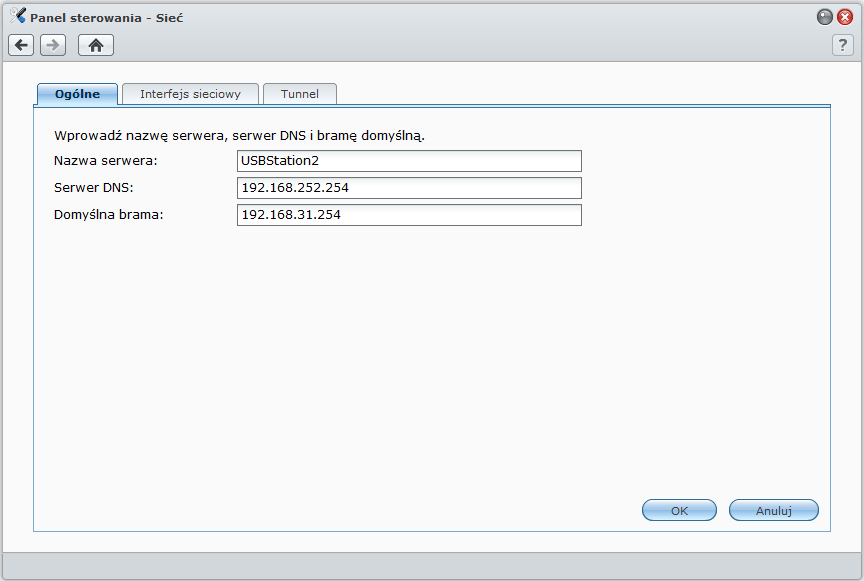
Task: Click the 'Nazwa serwera:' label
Action: (x=106, y=160)
